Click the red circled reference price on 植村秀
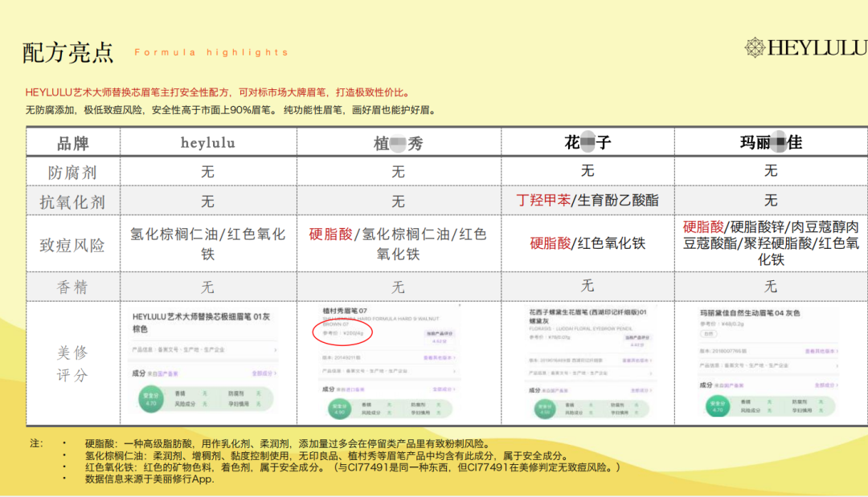Screen dimensions: 868x497 click(343, 335)
